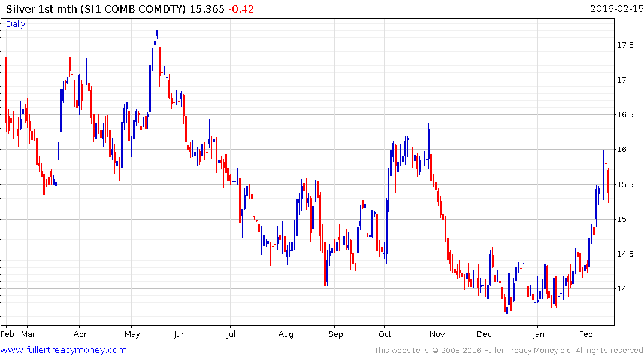The width and height of the screenshot is (644, 359).
Task: Click the copyright notice text
Action: pos(509,351)
